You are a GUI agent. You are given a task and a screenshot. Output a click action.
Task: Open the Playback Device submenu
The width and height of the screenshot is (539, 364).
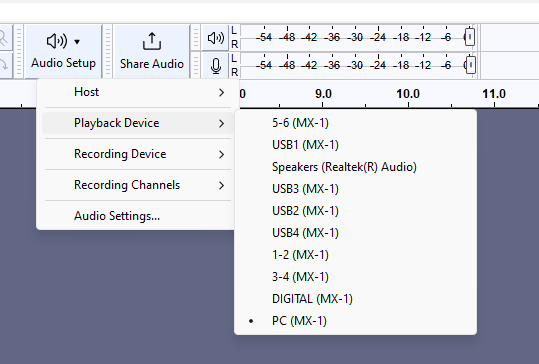[138, 123]
